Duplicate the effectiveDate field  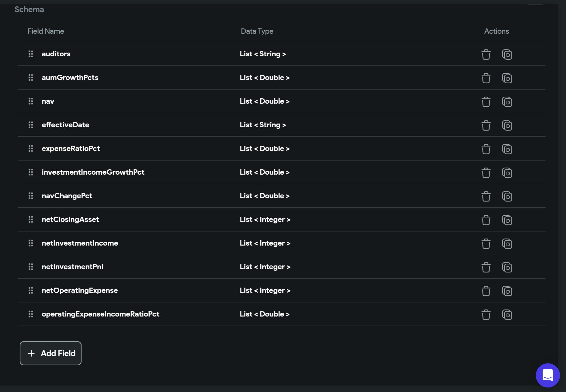coord(507,125)
